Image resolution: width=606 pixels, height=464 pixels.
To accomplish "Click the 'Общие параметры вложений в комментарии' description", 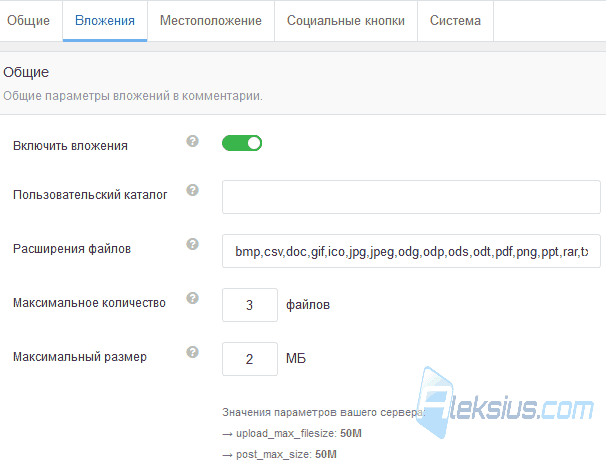I will click(x=133, y=96).
